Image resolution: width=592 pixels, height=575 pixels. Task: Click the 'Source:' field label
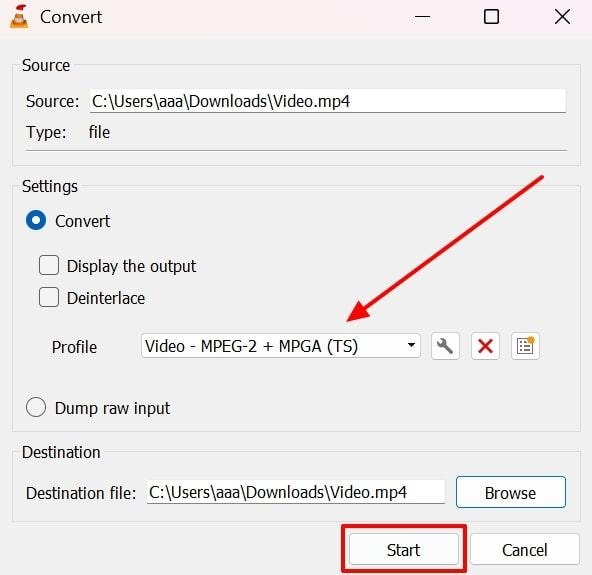coord(52,101)
